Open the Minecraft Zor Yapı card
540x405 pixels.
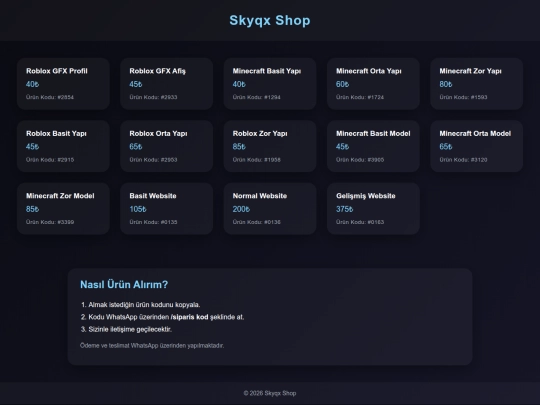(477, 84)
